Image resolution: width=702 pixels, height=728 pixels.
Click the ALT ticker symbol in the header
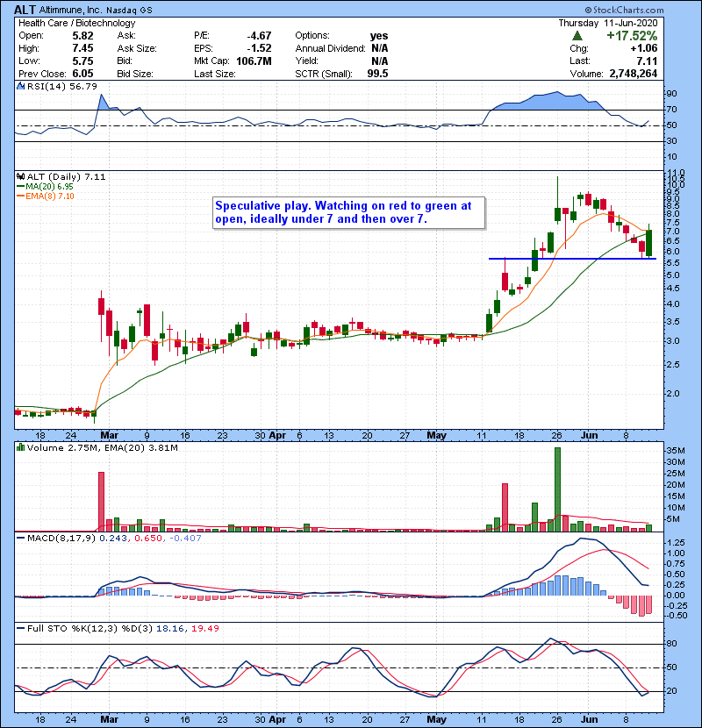pos(25,10)
